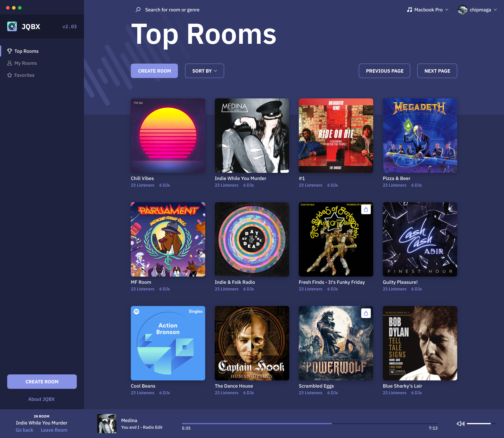Screen dimensions: 504x438
Task: Click the v2.03 version label
Action: [69, 26]
